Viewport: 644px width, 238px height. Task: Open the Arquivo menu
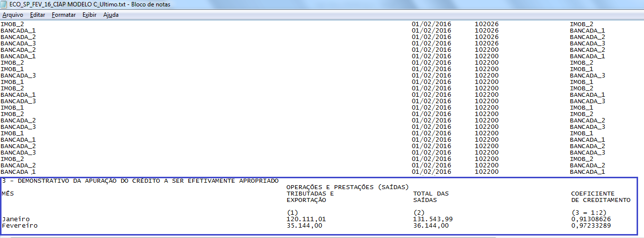[x=13, y=15]
